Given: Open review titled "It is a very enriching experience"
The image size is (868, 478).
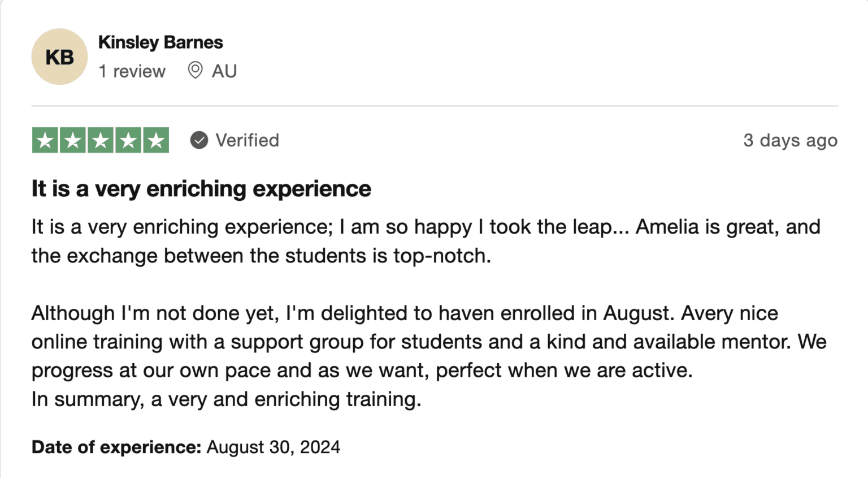Looking at the screenshot, I should coord(201,189).
